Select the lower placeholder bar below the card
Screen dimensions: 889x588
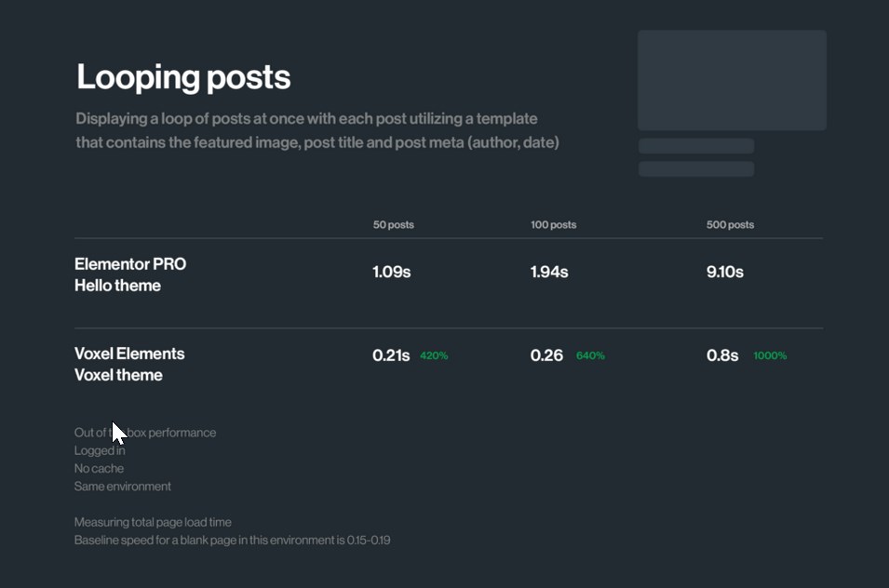coord(695,168)
